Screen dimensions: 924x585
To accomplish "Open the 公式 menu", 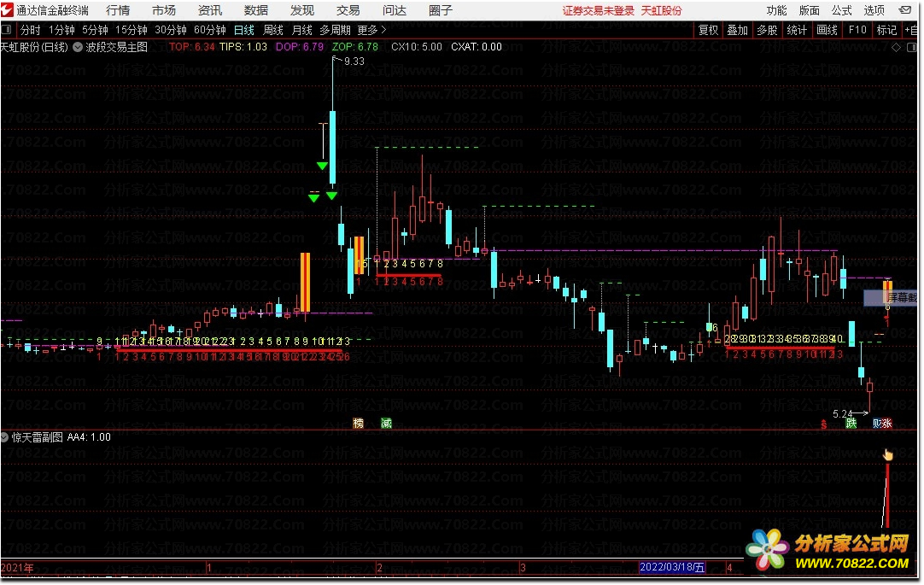I will click(x=841, y=10).
